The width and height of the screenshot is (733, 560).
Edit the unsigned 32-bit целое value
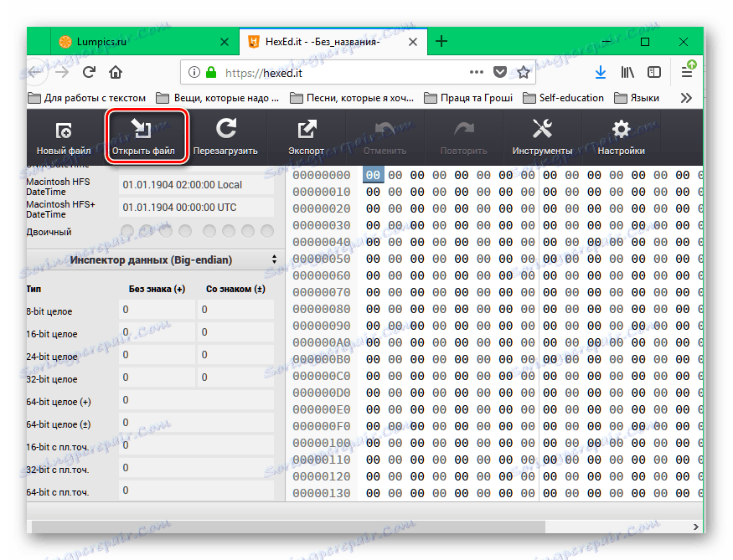pos(157,378)
